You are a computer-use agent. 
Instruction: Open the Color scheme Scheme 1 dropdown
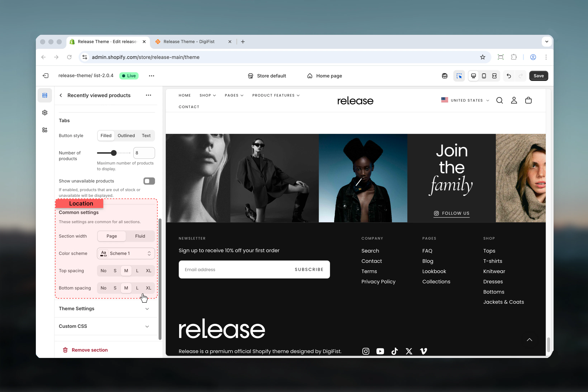pos(126,253)
